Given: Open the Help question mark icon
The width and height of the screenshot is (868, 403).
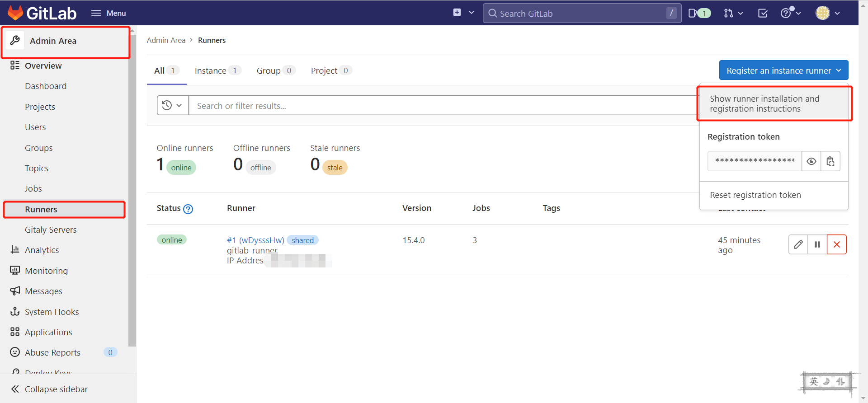Looking at the screenshot, I should pyautogui.click(x=786, y=13).
